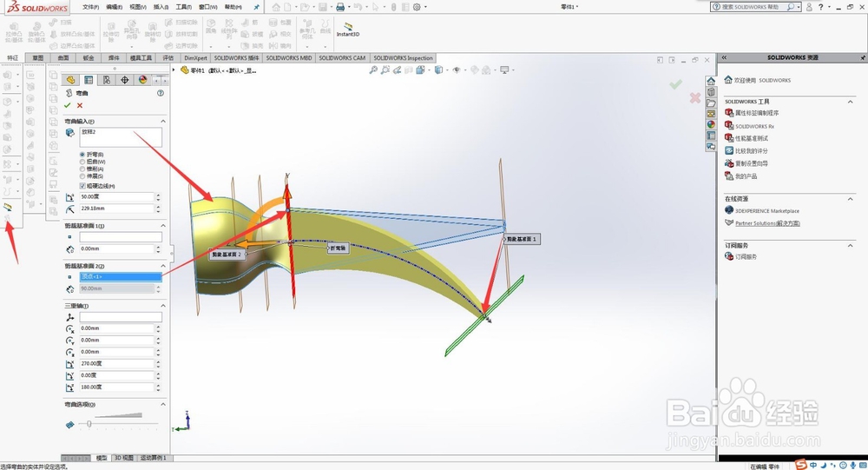This screenshot has width=868, height=470.
Task: Open the 编辑 menu
Action: (114, 7)
